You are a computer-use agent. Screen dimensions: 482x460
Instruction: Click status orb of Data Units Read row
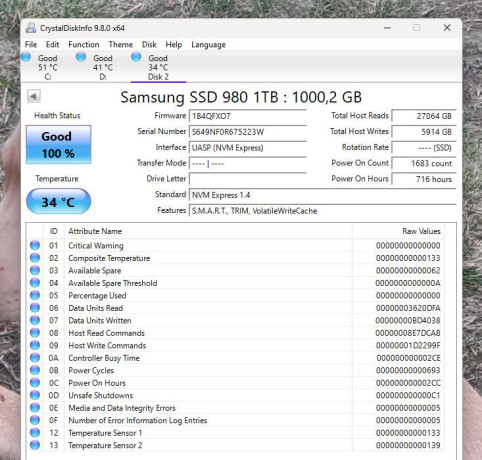click(x=35, y=308)
